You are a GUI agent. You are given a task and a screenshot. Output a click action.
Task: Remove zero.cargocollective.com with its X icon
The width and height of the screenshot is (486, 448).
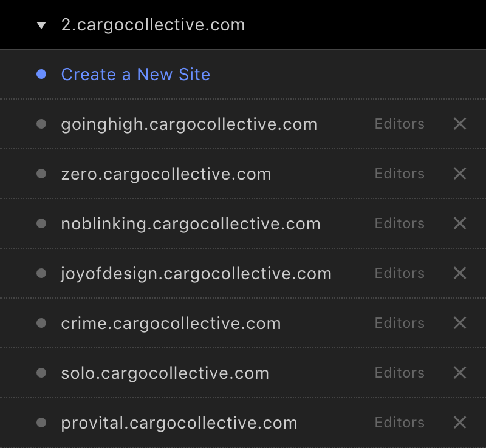click(460, 174)
